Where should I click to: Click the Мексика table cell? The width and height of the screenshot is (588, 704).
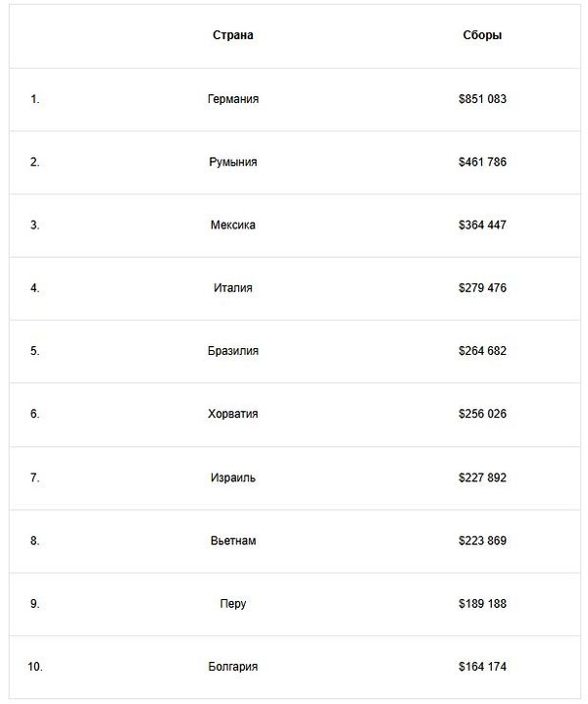(x=233, y=225)
